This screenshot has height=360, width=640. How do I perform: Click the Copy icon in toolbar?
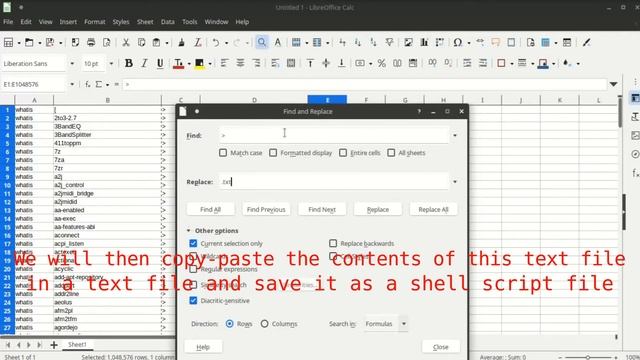tap(141, 42)
